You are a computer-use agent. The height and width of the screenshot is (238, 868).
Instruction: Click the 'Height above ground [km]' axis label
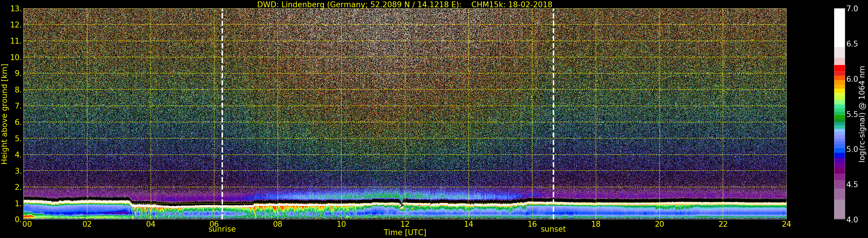(4, 114)
